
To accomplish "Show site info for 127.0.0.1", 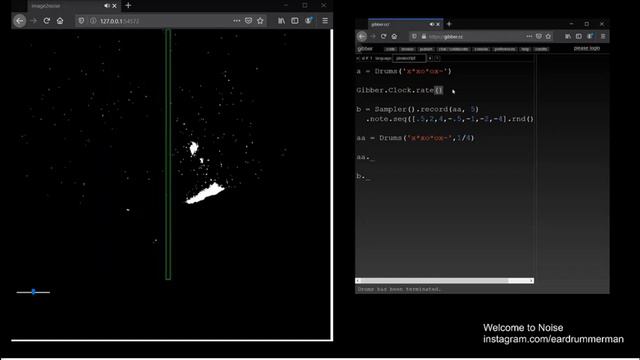I will coord(93,21).
